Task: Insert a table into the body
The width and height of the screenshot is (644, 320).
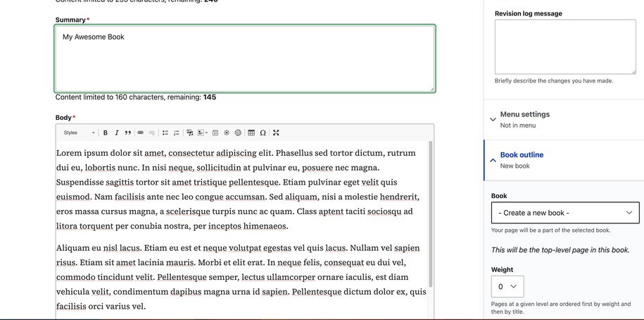Action: tap(251, 133)
